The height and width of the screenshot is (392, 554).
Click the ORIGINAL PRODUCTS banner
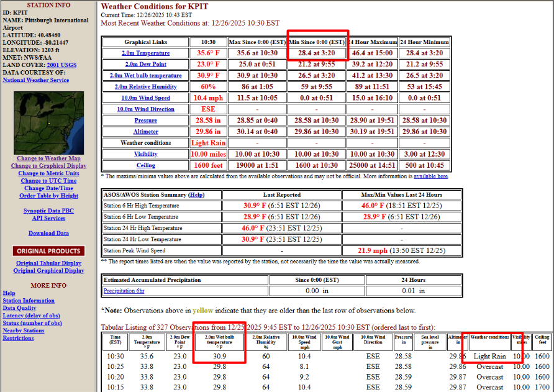point(49,252)
